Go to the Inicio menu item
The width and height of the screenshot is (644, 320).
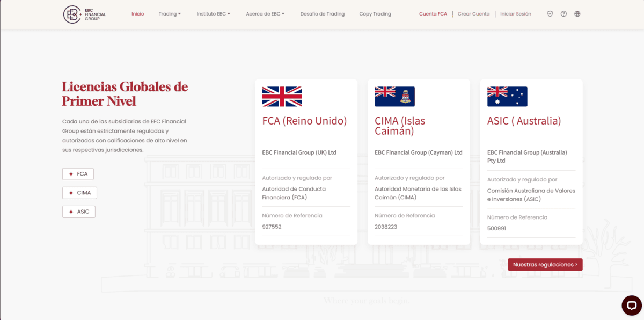138,14
